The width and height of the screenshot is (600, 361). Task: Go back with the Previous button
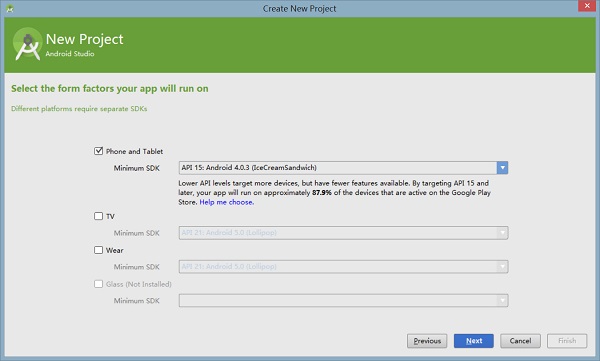coord(427,341)
